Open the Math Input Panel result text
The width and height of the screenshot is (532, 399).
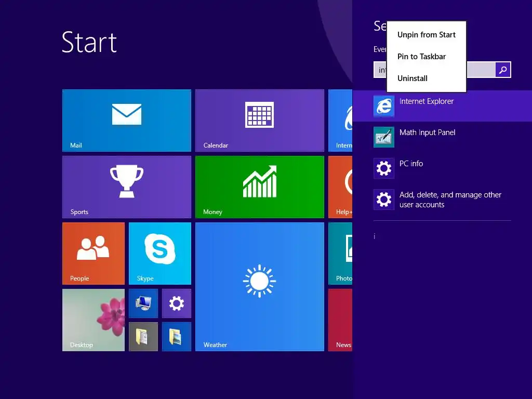[x=427, y=132]
